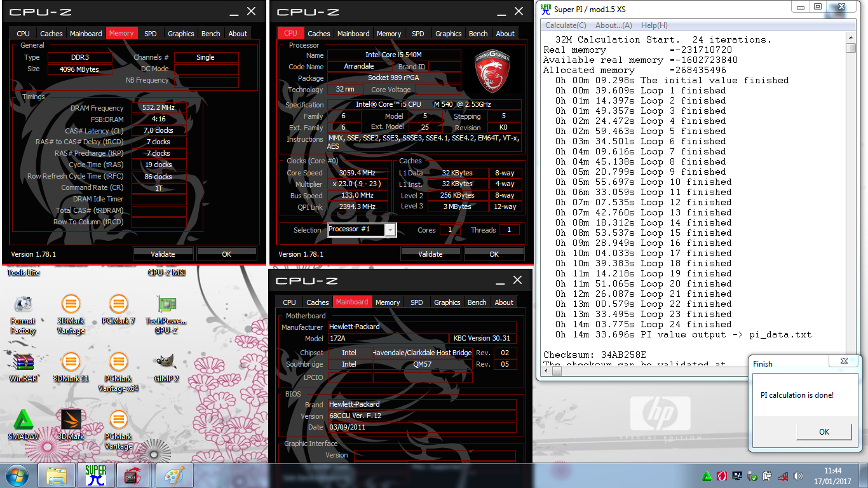This screenshot has width=868, height=488.
Task: Open Graphics tab in CPU-Z Mainboard window
Action: (447, 302)
